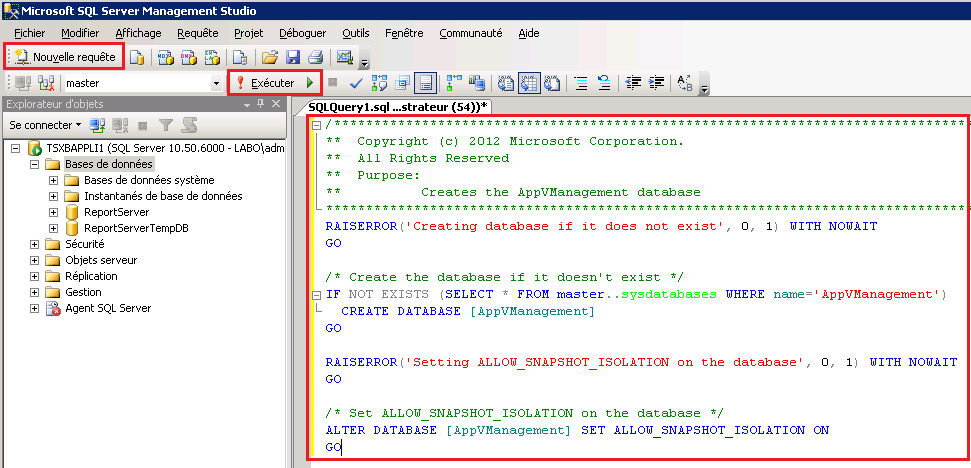Toggle include actual execution plan

pos(455,82)
